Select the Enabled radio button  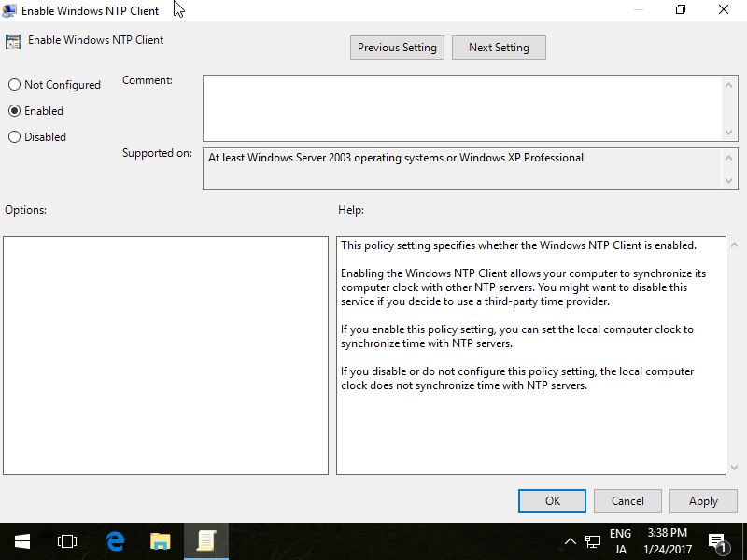pos(14,111)
